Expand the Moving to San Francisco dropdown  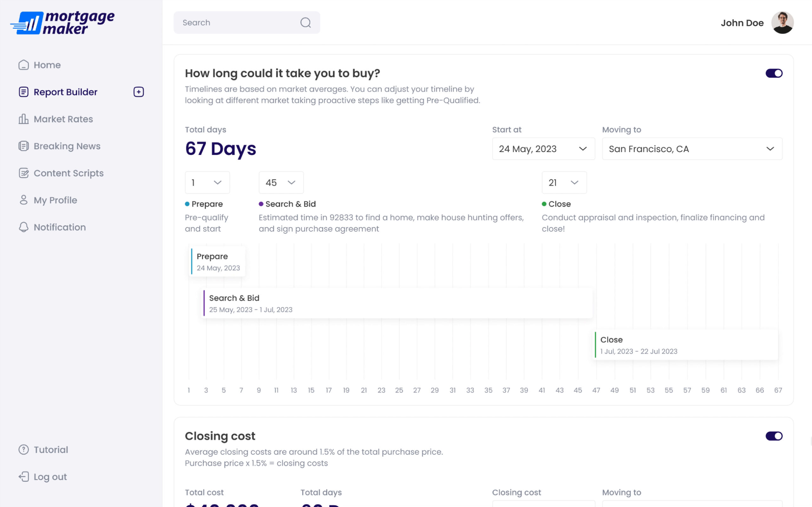coord(692,149)
